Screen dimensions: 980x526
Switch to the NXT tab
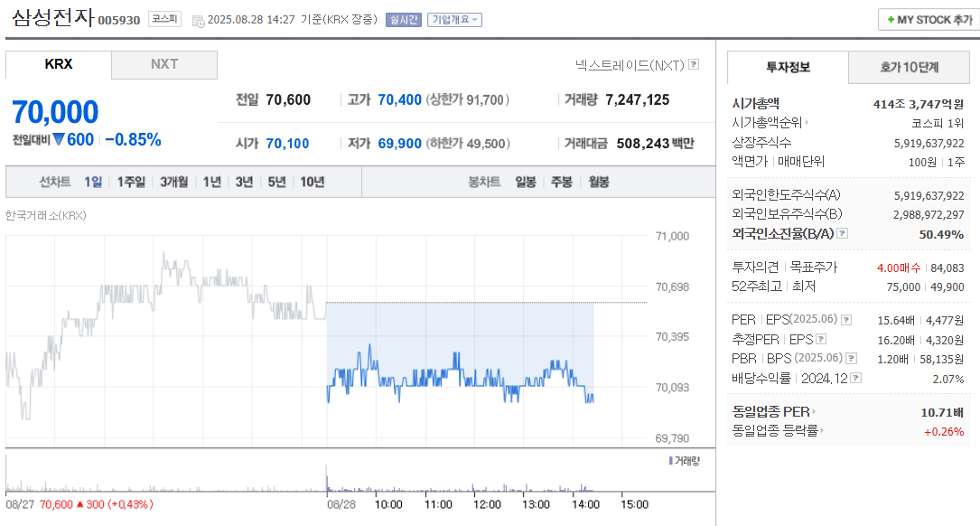pos(164,64)
